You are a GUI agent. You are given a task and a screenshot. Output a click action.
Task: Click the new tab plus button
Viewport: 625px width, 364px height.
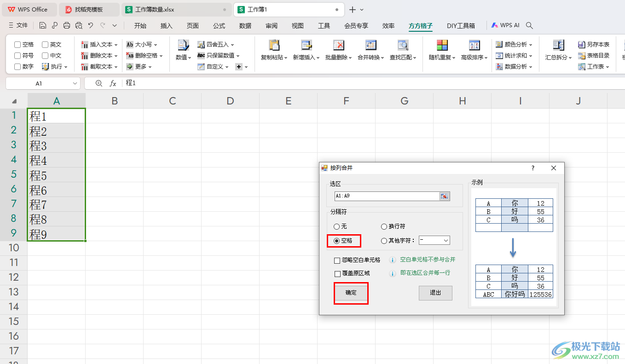353,10
